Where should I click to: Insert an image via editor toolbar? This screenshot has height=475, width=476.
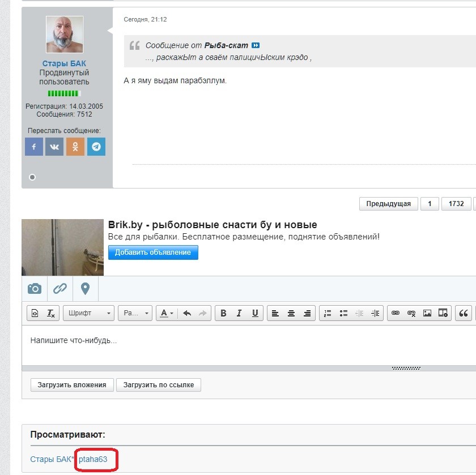(x=427, y=313)
